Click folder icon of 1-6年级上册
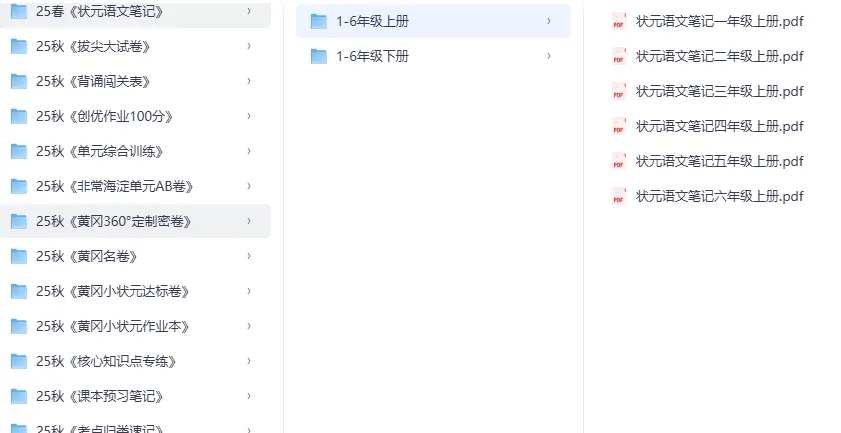841x433 pixels. pos(319,21)
